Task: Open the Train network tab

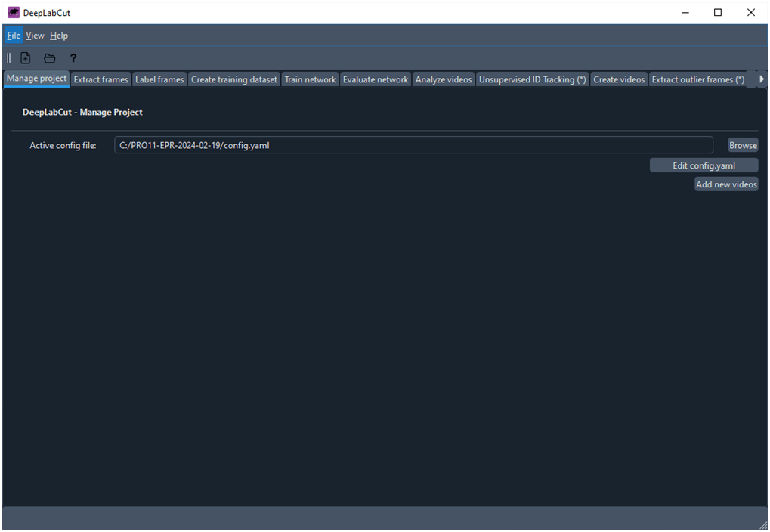Action: pyautogui.click(x=310, y=79)
